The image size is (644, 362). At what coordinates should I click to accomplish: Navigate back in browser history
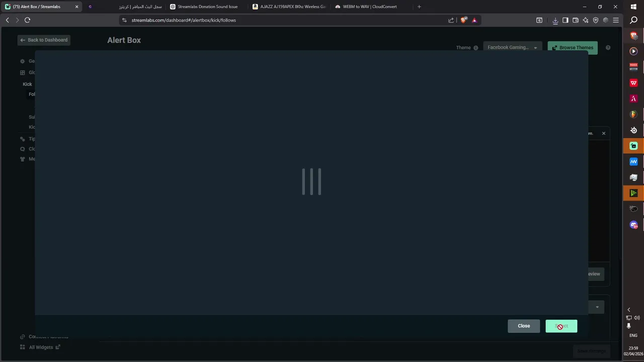(x=7, y=20)
